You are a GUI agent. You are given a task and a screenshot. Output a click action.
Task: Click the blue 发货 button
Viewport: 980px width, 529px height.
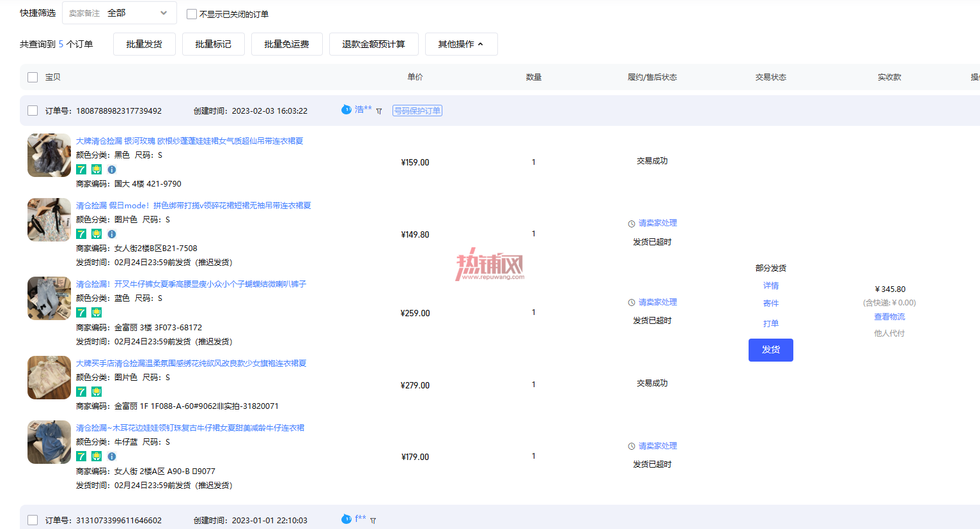[771, 350]
